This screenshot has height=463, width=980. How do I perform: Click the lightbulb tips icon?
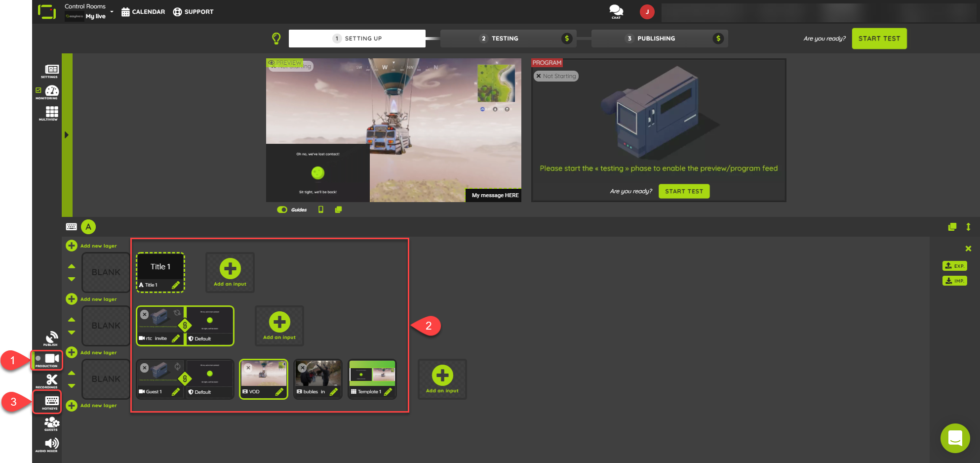(276, 38)
